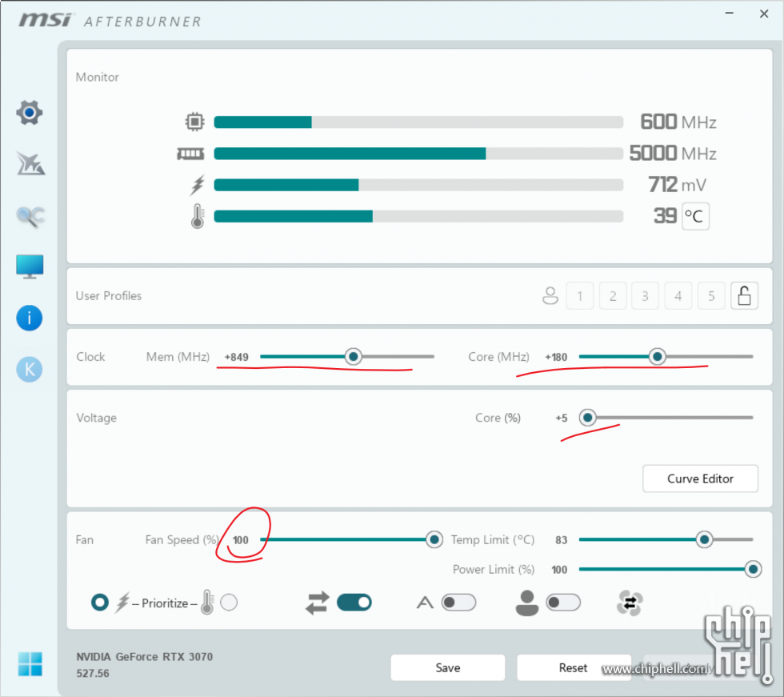Click the user profile person icon
This screenshot has height=697, width=784.
(550, 295)
